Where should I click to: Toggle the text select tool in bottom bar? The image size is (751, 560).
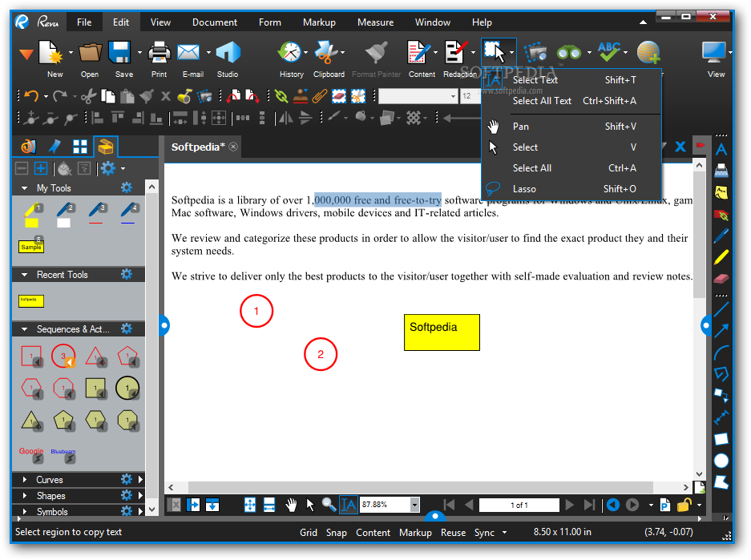(348, 505)
